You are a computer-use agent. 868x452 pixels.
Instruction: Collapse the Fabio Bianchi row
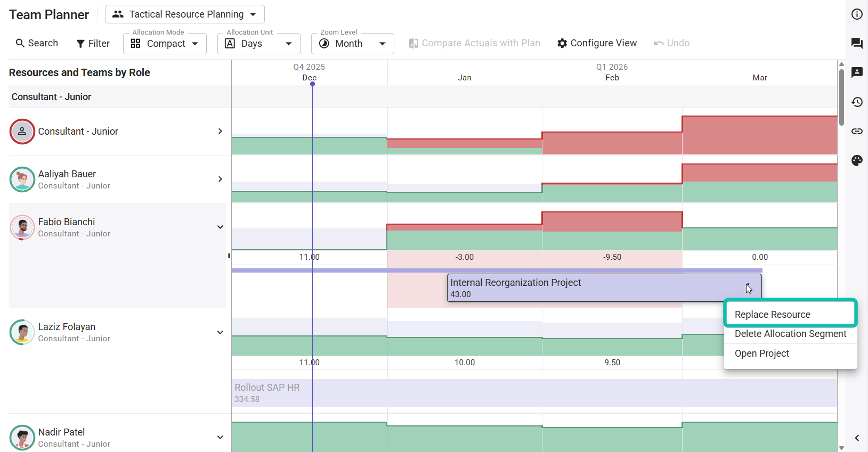click(x=220, y=227)
